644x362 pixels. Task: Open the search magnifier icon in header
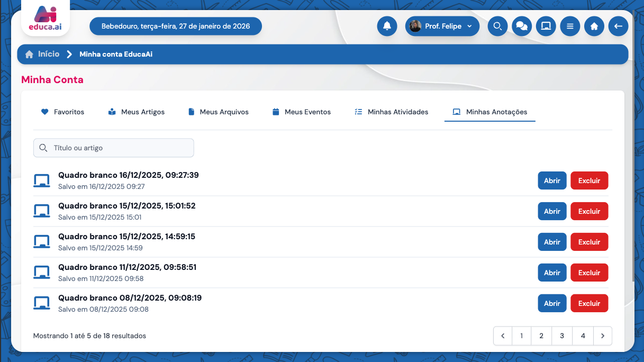(x=497, y=26)
